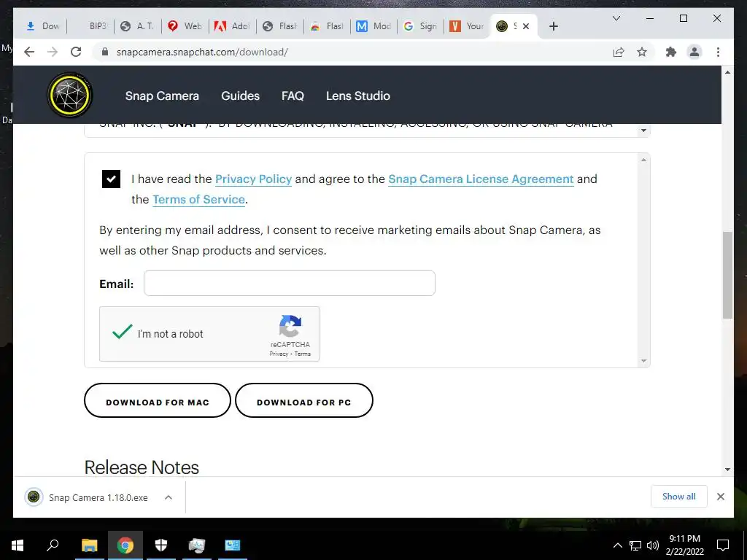The image size is (747, 560).
Task: Switch to the BIP3 tab
Action: (x=91, y=26)
